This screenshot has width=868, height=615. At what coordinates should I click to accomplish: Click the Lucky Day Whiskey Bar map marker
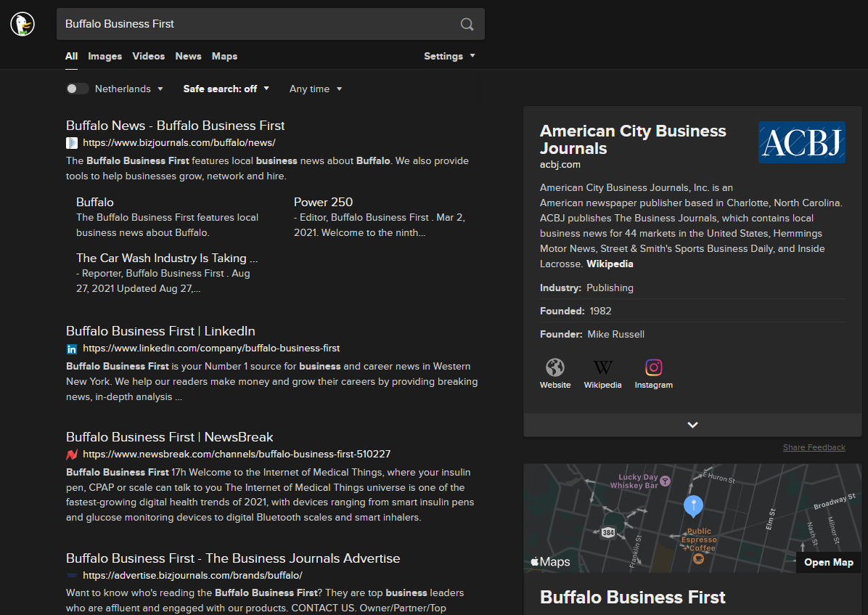666,481
